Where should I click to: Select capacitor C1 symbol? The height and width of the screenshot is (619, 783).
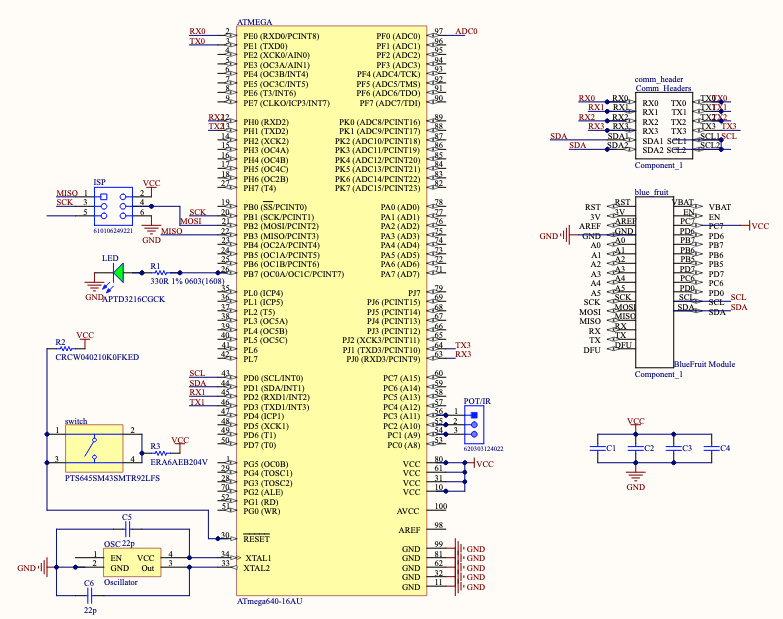[598, 449]
